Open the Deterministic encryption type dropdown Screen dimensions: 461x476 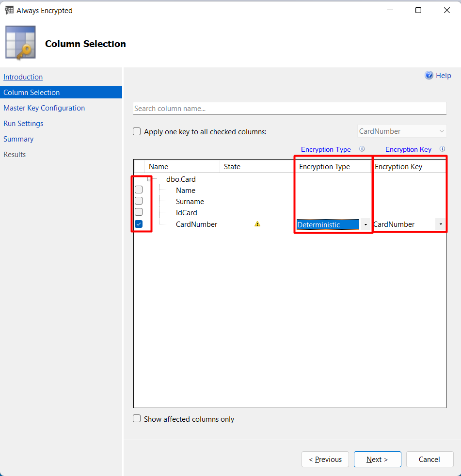tap(366, 224)
